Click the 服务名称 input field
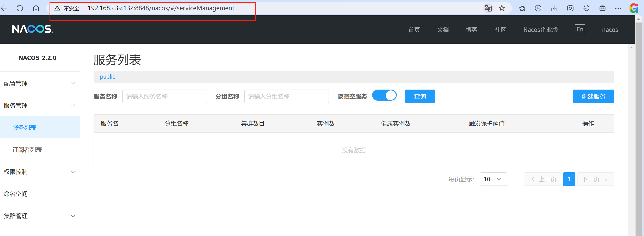The width and height of the screenshot is (644, 236). click(x=164, y=96)
